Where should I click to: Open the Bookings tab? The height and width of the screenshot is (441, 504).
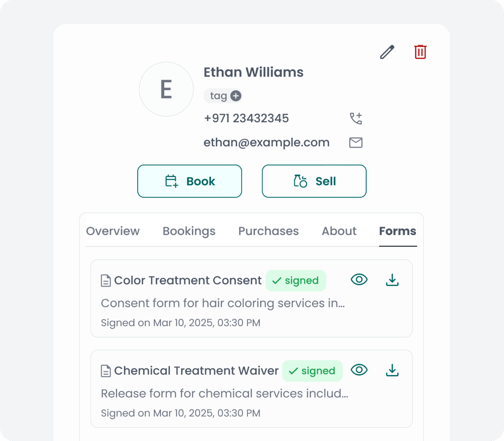[189, 231]
